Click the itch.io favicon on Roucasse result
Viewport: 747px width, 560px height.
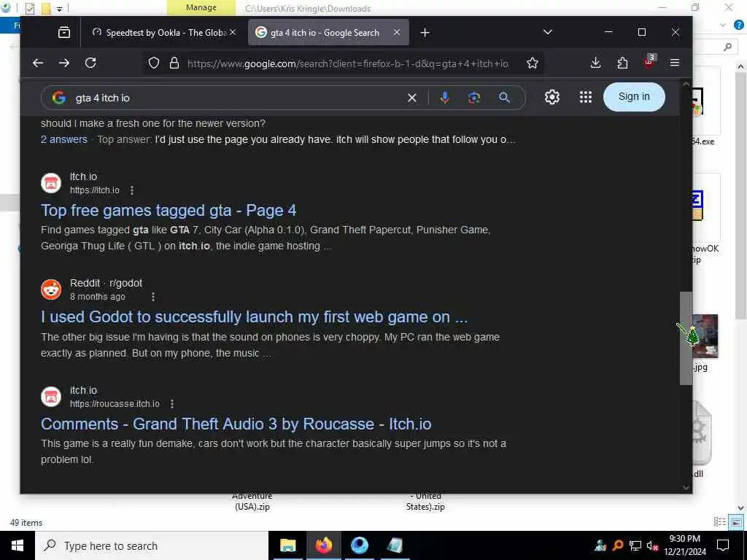51,396
